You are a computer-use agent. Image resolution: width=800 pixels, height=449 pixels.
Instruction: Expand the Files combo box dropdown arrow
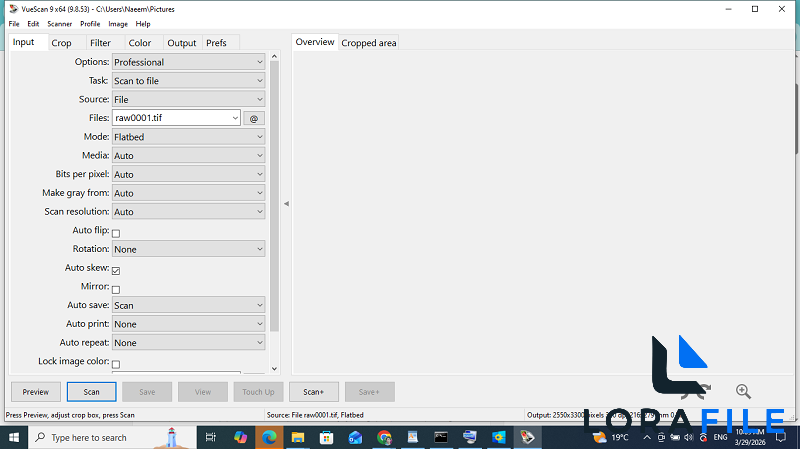tap(235, 118)
